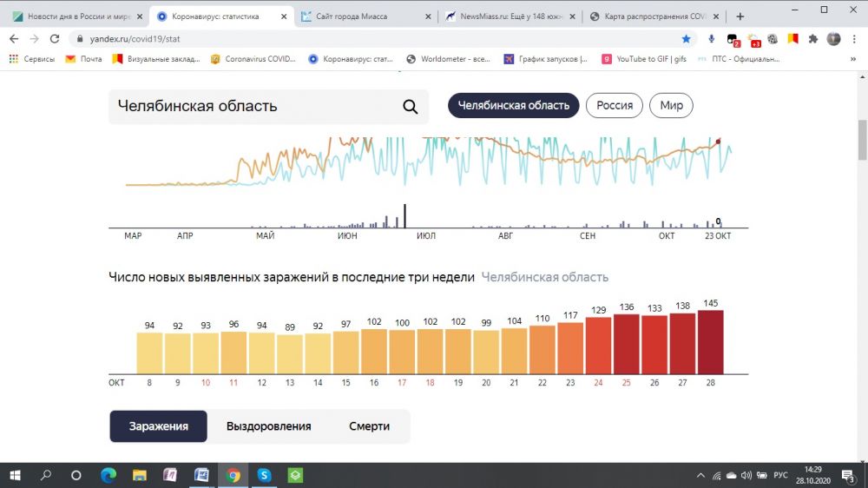Reload the page
The width and height of the screenshot is (868, 488).
click(x=54, y=39)
